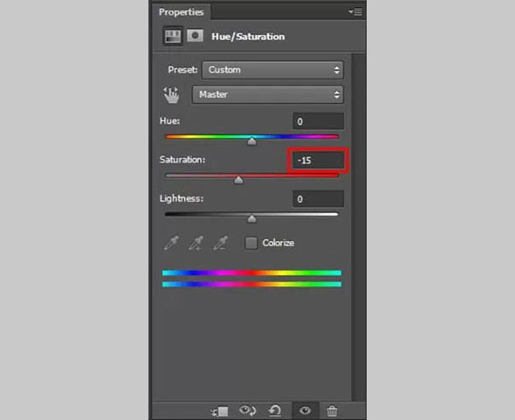Image resolution: width=515 pixels, height=420 pixels.
Task: Click the Saturation slider handle
Action: pos(239,180)
